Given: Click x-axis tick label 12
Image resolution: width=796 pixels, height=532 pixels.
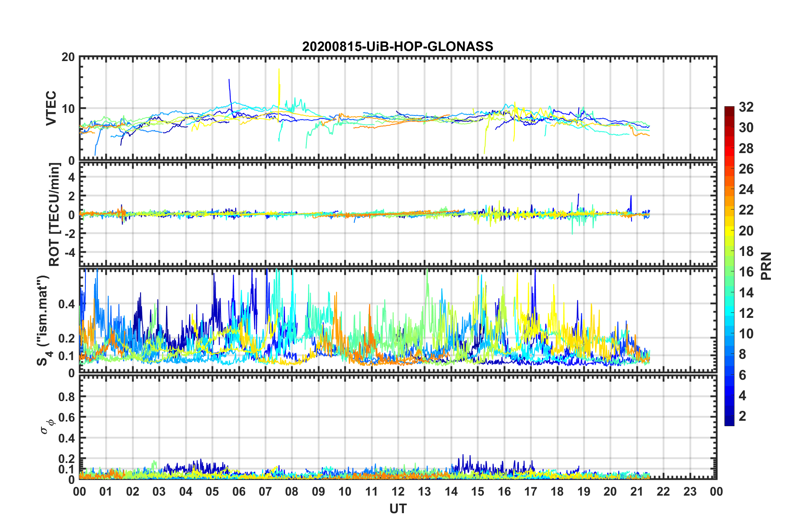Looking at the screenshot, I should 398,491.
